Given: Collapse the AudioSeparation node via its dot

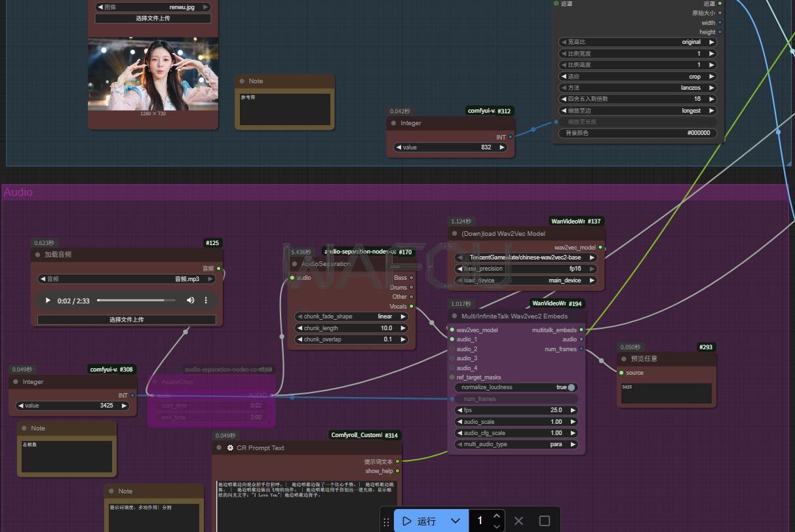Looking at the screenshot, I should pyautogui.click(x=295, y=264).
